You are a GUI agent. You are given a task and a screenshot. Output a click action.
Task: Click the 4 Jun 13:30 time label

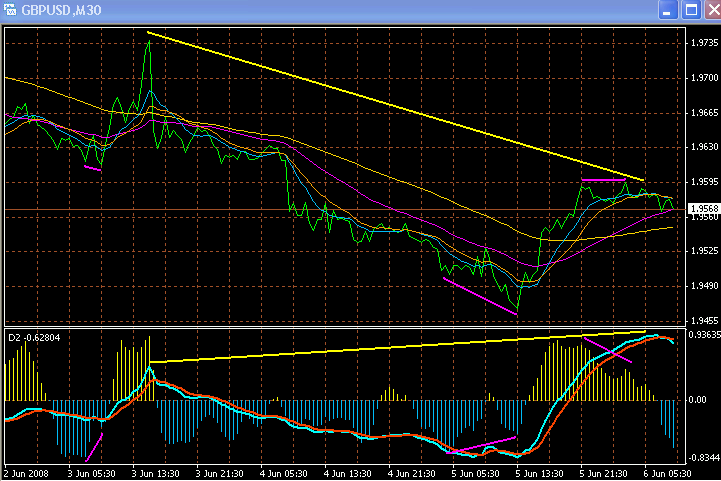coord(347,474)
